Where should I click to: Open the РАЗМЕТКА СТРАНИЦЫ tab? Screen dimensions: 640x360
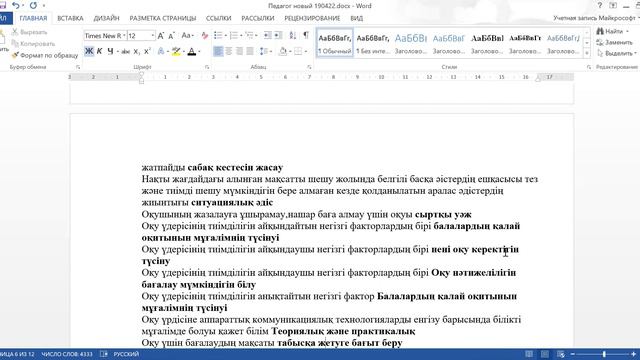click(x=162, y=18)
